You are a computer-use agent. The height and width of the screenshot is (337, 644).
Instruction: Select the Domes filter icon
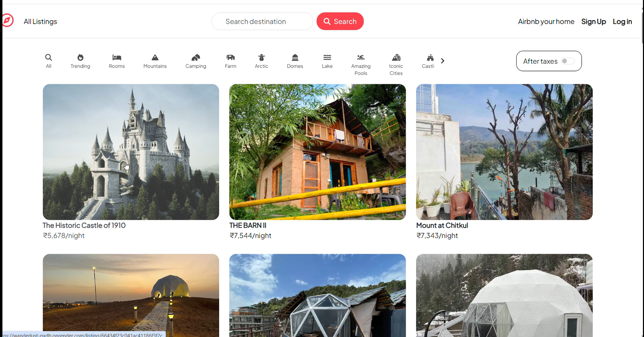(x=295, y=57)
